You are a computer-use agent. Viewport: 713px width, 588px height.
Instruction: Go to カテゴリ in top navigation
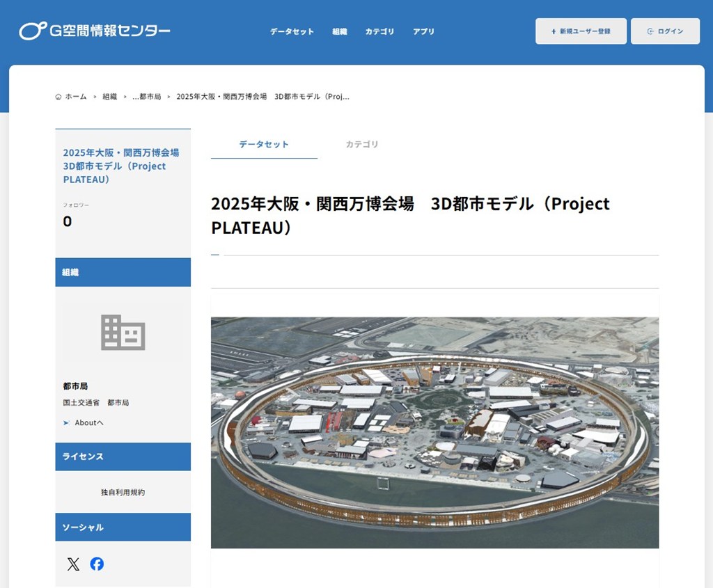(379, 31)
